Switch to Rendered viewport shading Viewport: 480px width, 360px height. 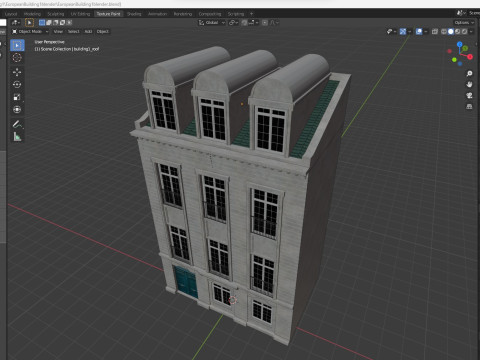[x=464, y=31]
